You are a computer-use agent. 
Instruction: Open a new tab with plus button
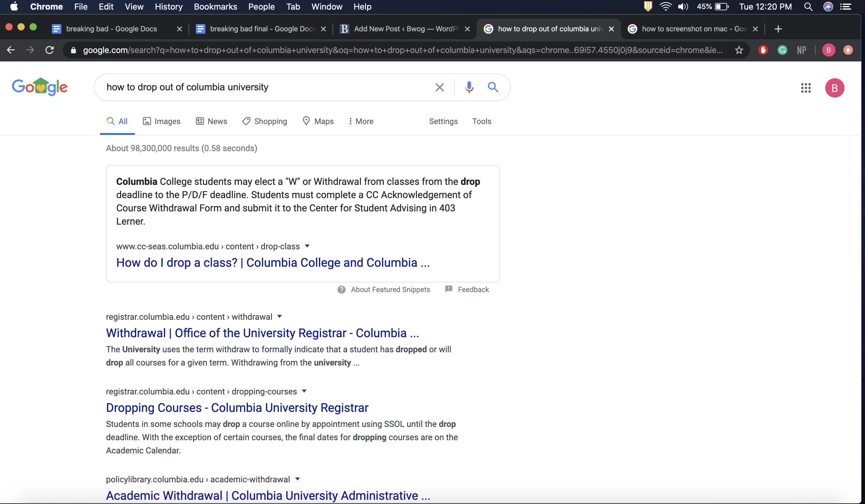click(778, 29)
